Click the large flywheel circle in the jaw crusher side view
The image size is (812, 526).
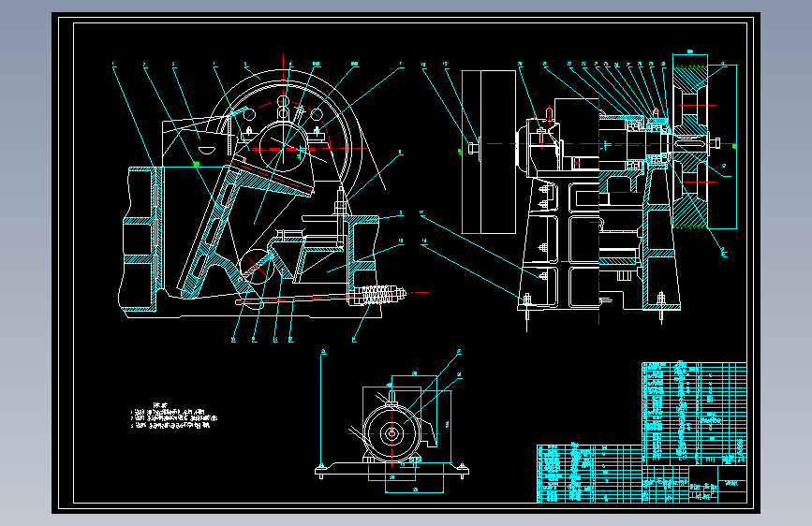[x=284, y=148]
